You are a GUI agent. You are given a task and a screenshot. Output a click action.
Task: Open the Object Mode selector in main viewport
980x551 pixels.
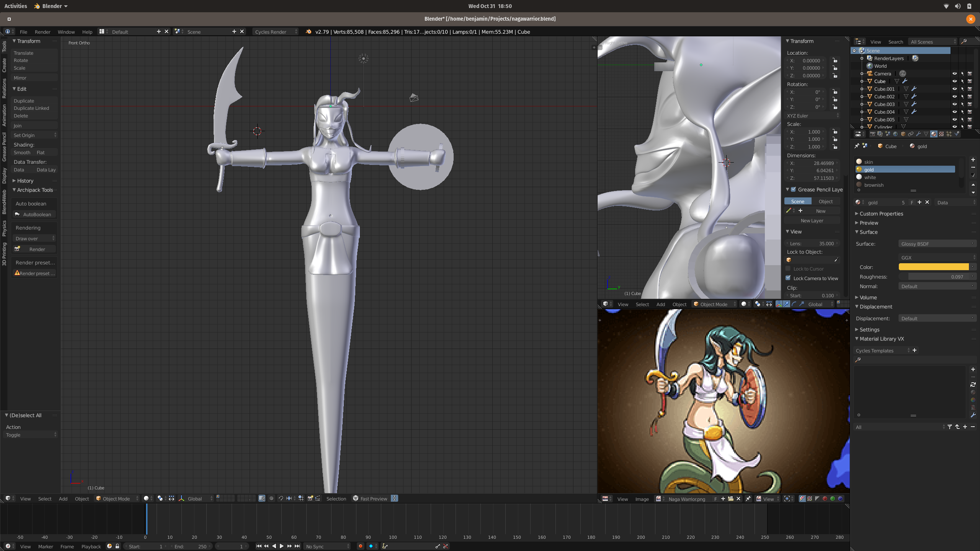116,499
